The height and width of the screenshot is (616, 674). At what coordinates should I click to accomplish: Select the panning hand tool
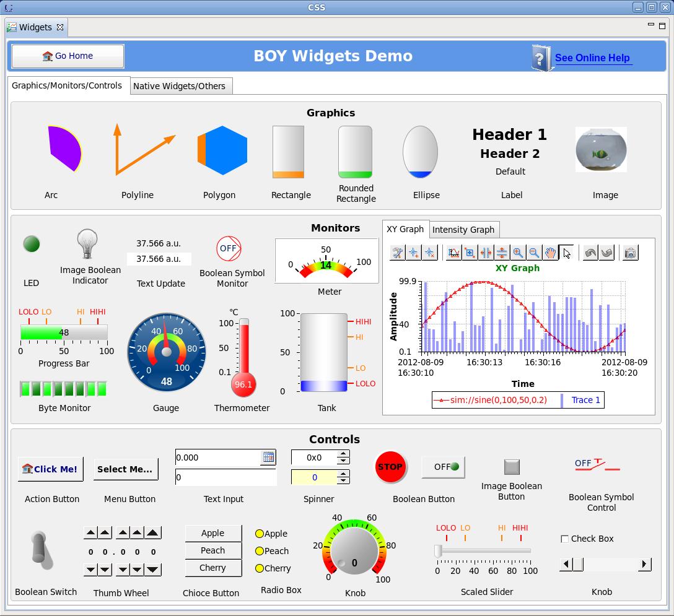point(549,253)
